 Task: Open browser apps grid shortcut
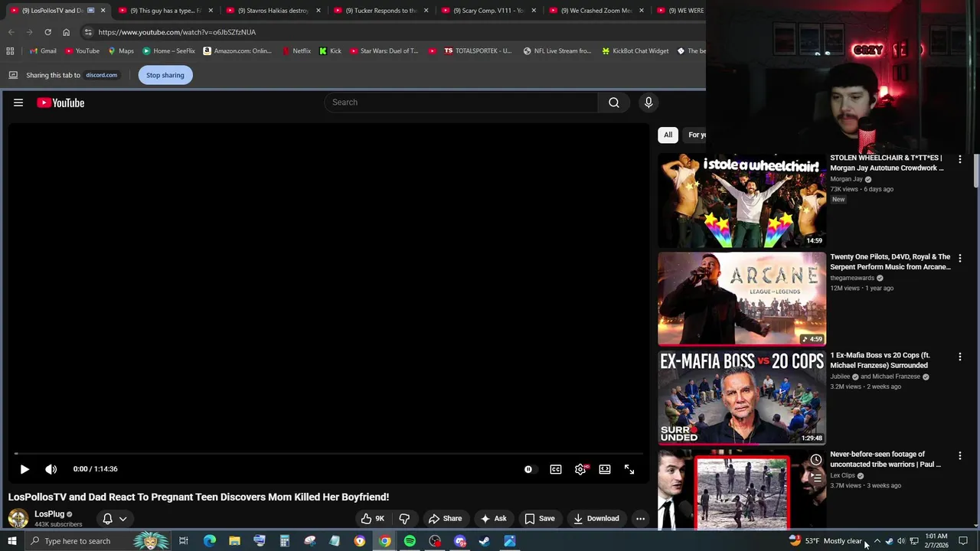pyautogui.click(x=10, y=51)
